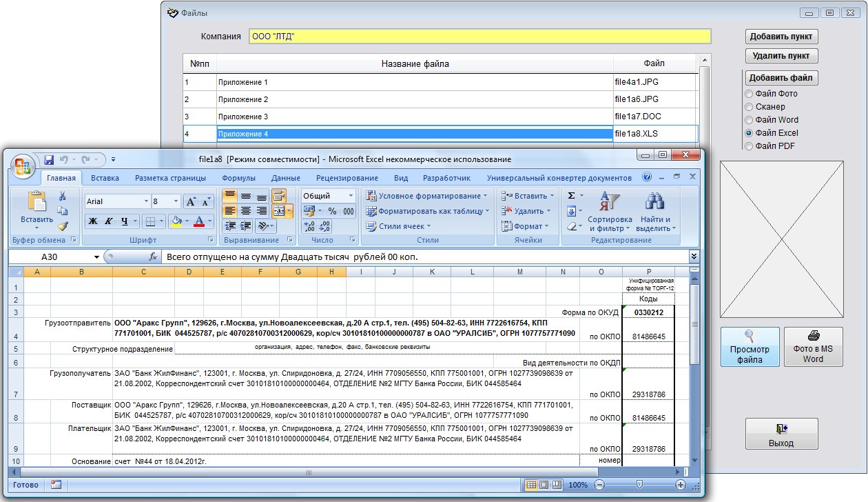This screenshot has height=502, width=868.
Task: Toggle bold formatting (Ж)
Action: (92, 221)
